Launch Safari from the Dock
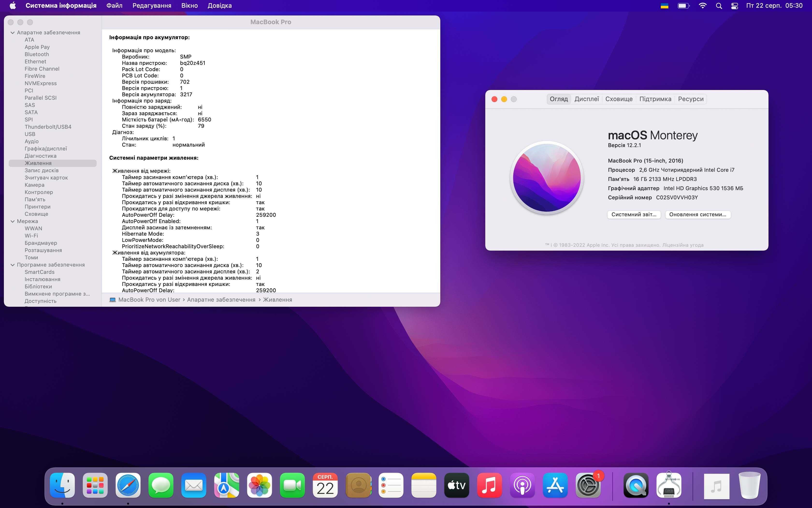The image size is (812, 508). [x=128, y=485]
